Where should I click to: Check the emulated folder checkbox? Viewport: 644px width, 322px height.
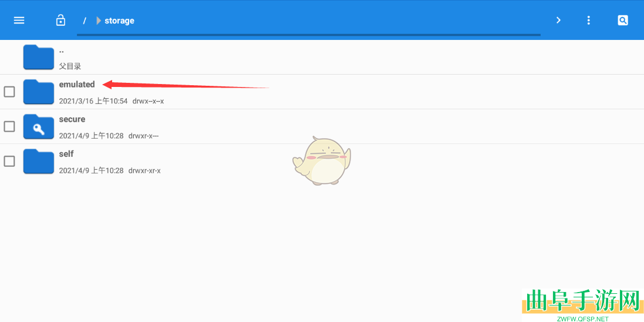click(x=9, y=92)
